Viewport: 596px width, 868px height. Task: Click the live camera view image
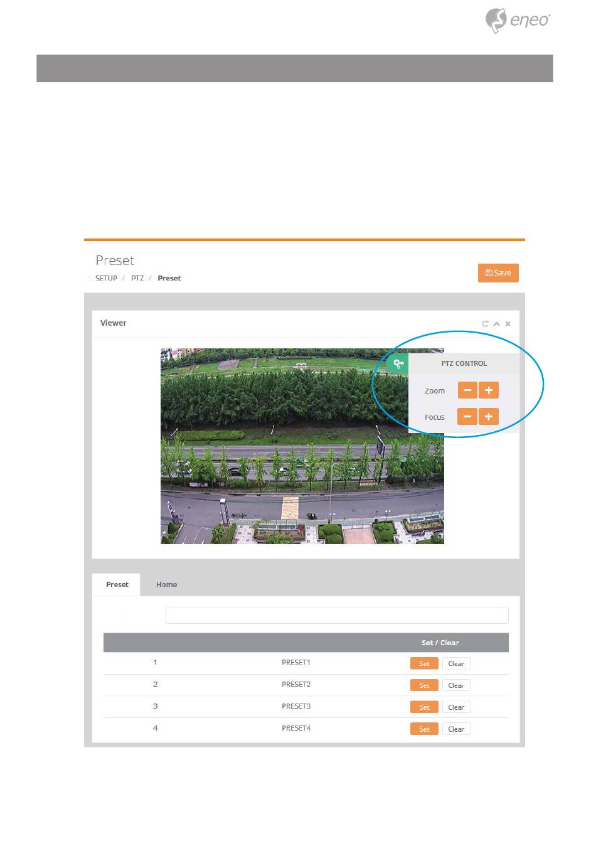click(x=302, y=446)
